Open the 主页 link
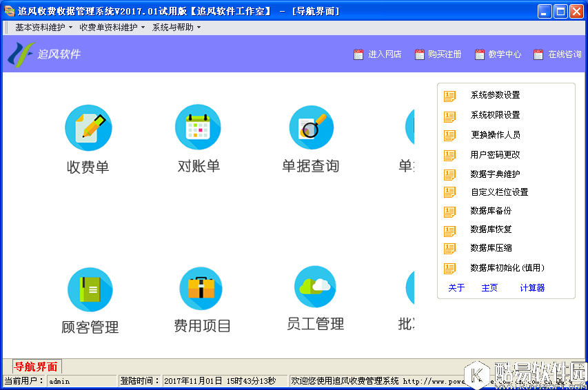The width and height of the screenshot is (588, 390). 489,287
